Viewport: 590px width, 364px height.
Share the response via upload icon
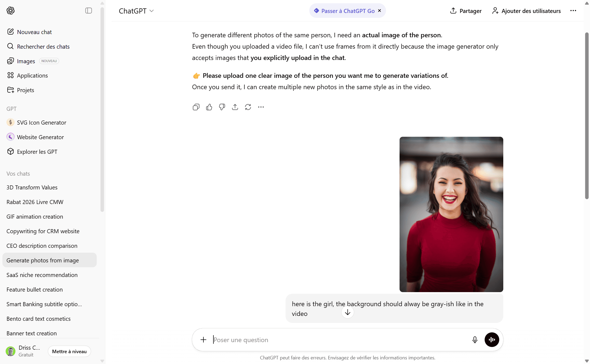coord(235,107)
